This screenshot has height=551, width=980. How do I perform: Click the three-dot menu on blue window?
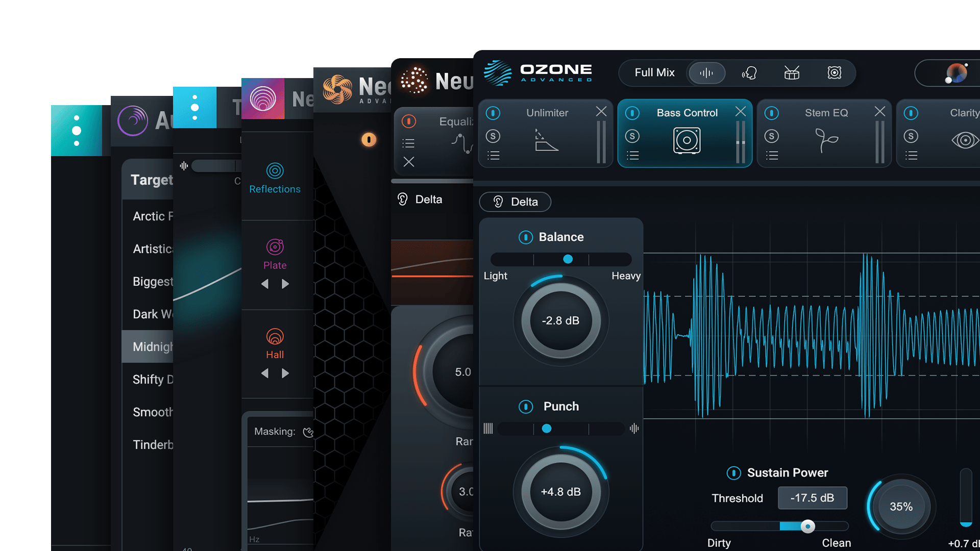pos(194,107)
